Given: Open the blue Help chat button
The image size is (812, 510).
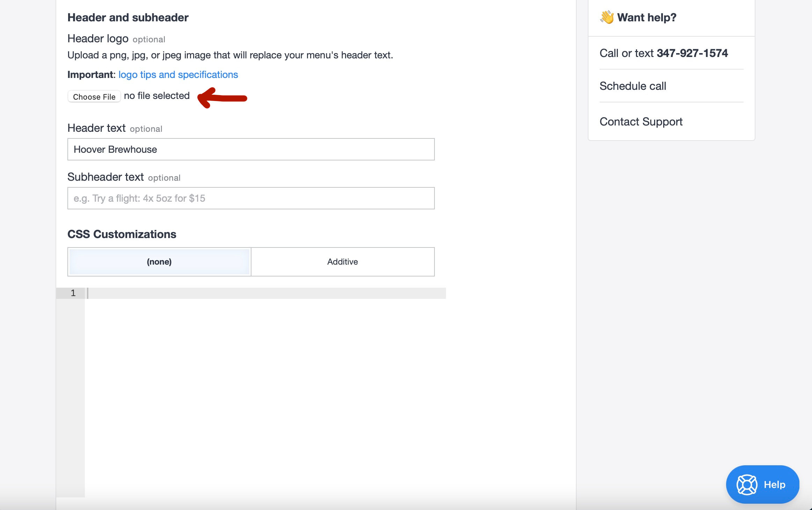Looking at the screenshot, I should pos(762,484).
